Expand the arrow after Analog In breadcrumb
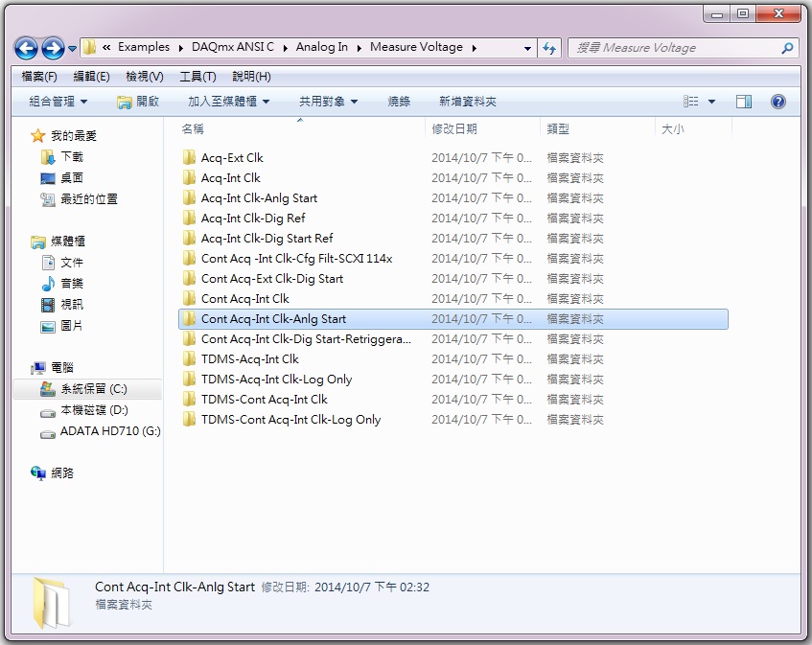 (x=359, y=48)
